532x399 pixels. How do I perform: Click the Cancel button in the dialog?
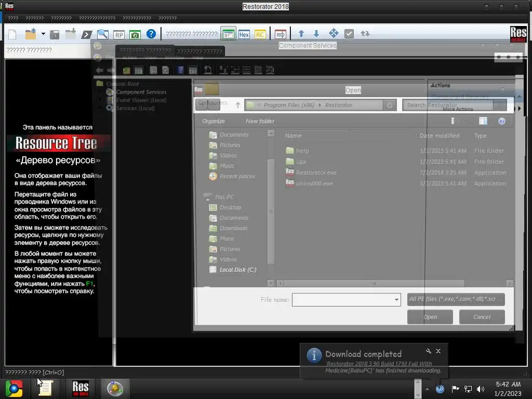click(x=482, y=317)
